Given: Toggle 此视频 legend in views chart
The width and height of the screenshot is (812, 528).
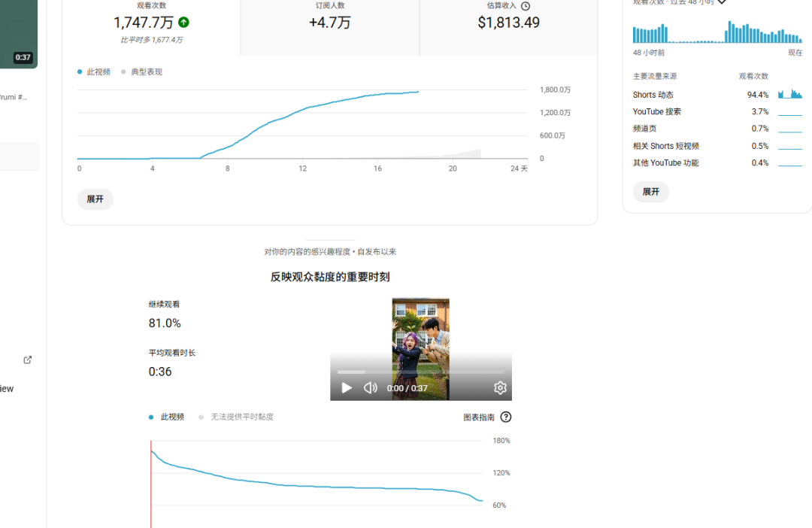Looking at the screenshot, I should coord(94,72).
